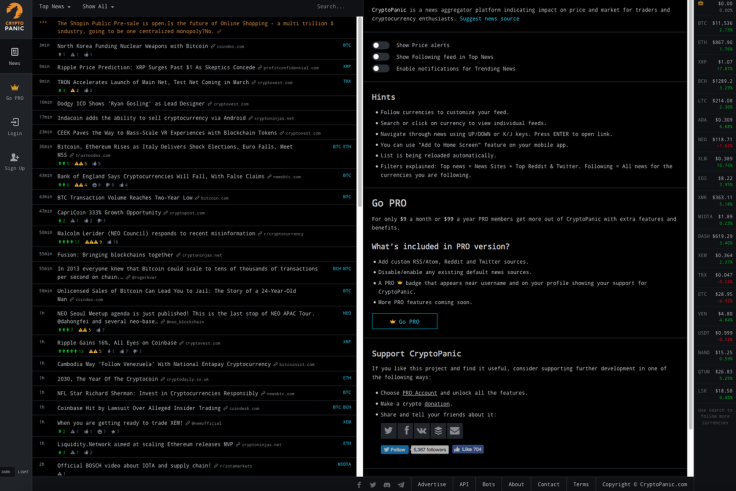Share CryptoPanic via the Facebook share icon
The height and width of the screenshot is (491, 736).
406,430
